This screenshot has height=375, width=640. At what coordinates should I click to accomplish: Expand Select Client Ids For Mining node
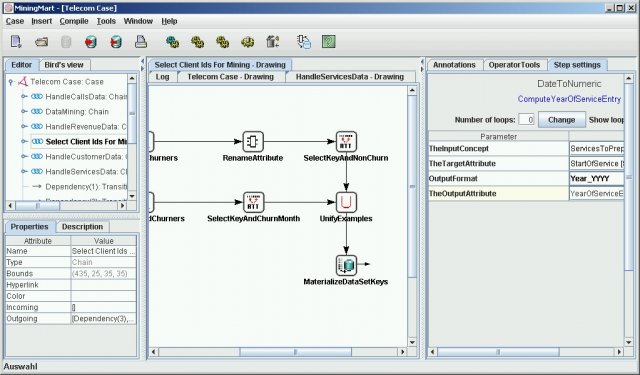[x=24, y=142]
